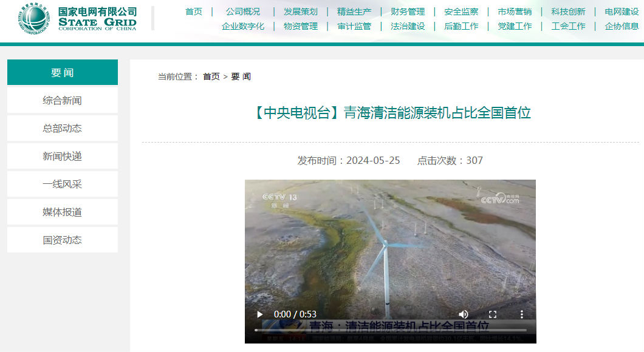Viewport: 644px width, 352px height.
Task: Select 国资动态 in sidebar
Action: pyautogui.click(x=63, y=240)
